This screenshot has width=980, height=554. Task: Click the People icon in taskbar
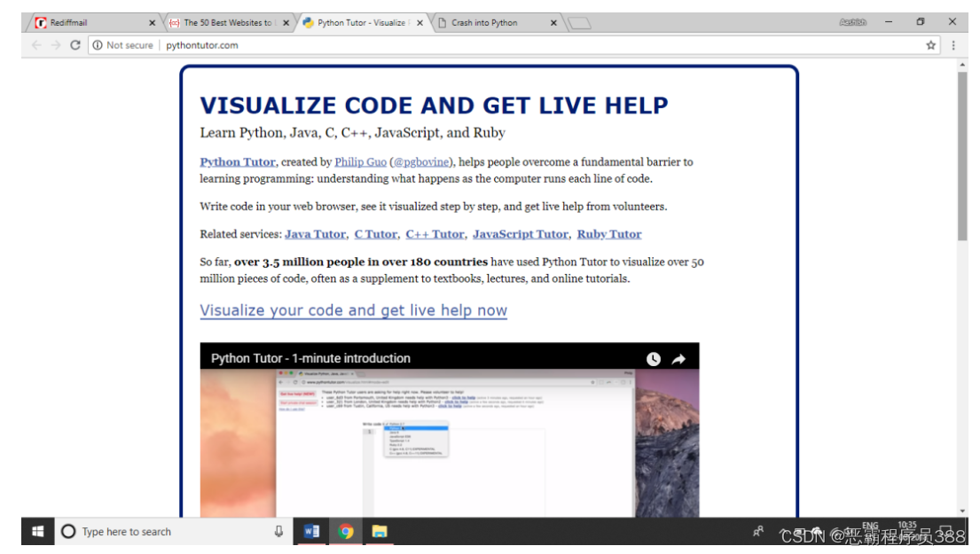click(x=758, y=532)
